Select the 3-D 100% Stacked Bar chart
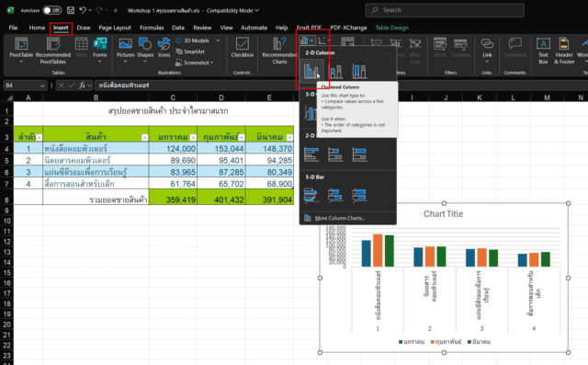 coord(359,196)
